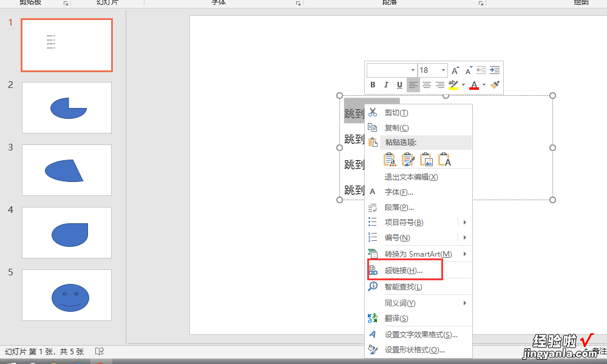
Task: Apply center alignment in mini toolbar
Action: tap(427, 85)
